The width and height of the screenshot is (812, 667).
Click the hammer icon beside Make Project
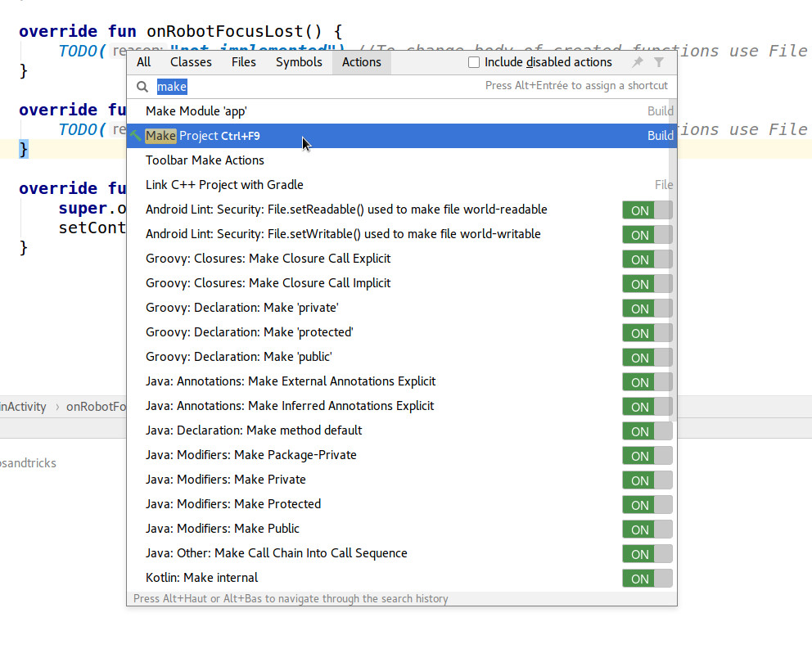point(136,136)
